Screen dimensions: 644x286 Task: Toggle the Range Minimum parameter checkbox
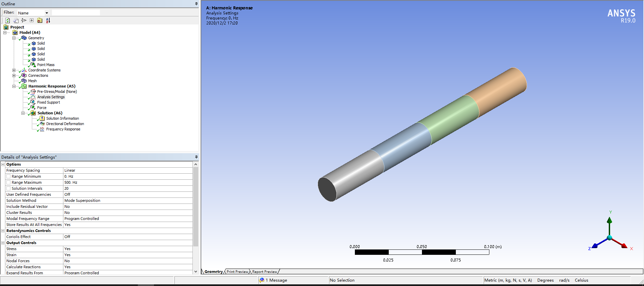pyautogui.click(x=8, y=176)
